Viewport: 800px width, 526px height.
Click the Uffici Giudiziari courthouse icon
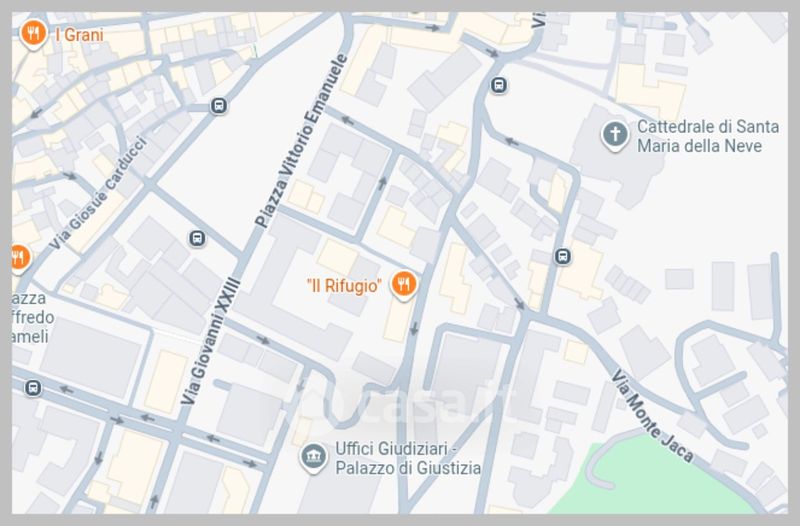tap(313, 458)
